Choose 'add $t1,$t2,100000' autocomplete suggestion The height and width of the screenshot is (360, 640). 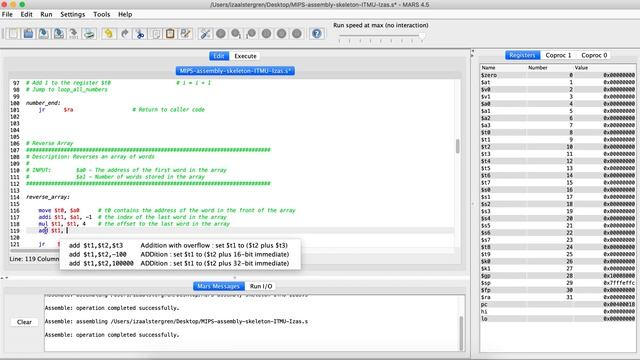pos(179,263)
